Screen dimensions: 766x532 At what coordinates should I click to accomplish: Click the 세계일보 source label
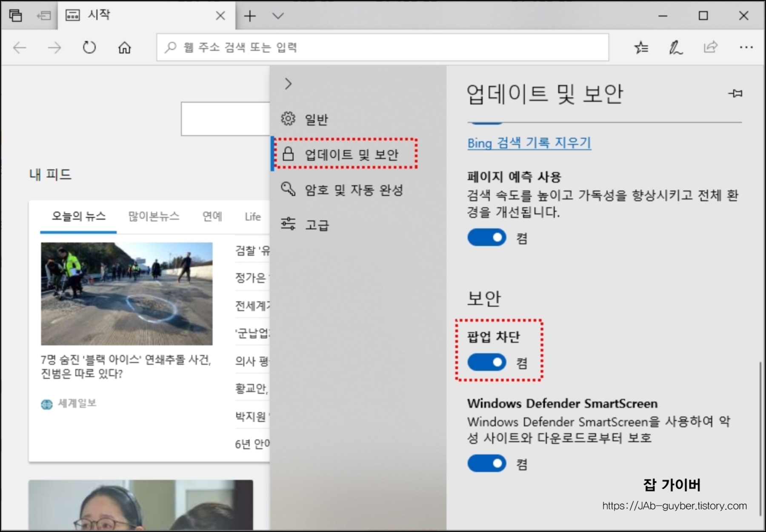[77, 403]
